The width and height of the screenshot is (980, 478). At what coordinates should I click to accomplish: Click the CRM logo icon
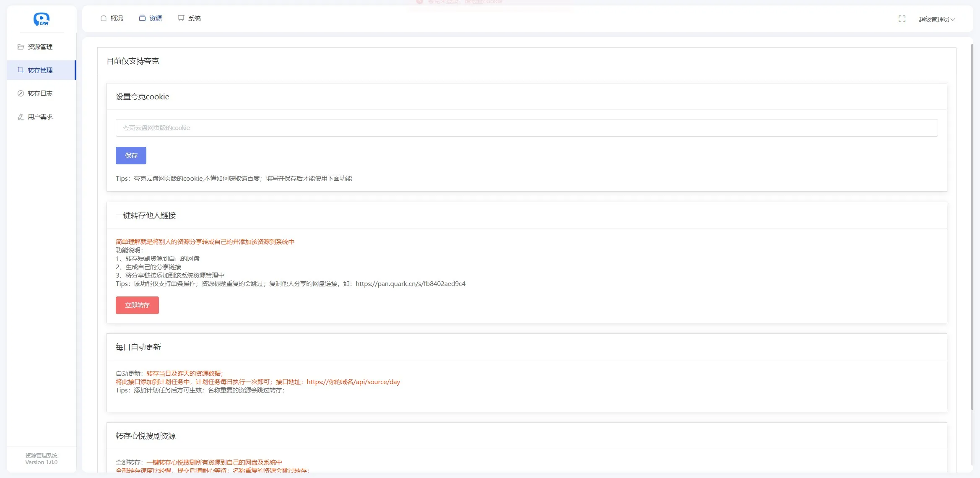42,19
